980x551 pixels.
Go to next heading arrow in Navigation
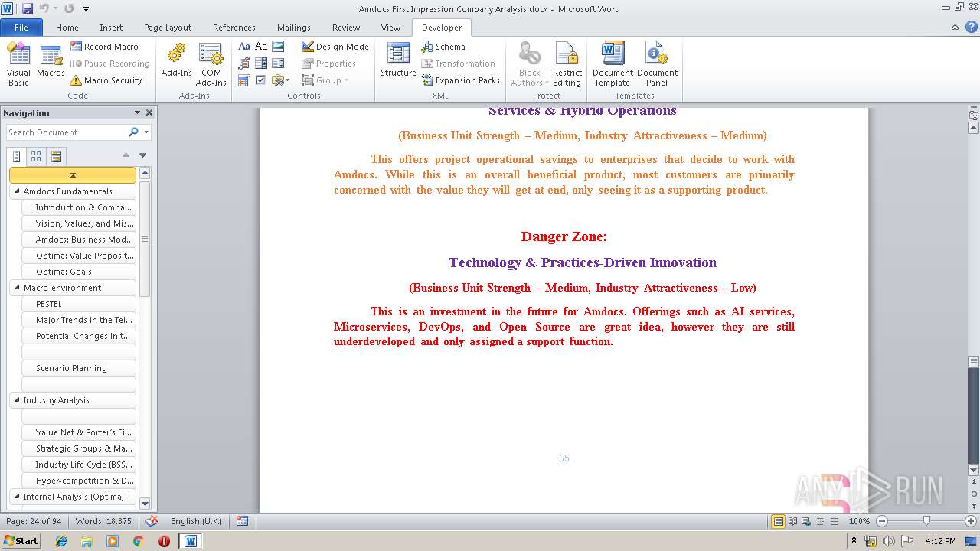(143, 155)
